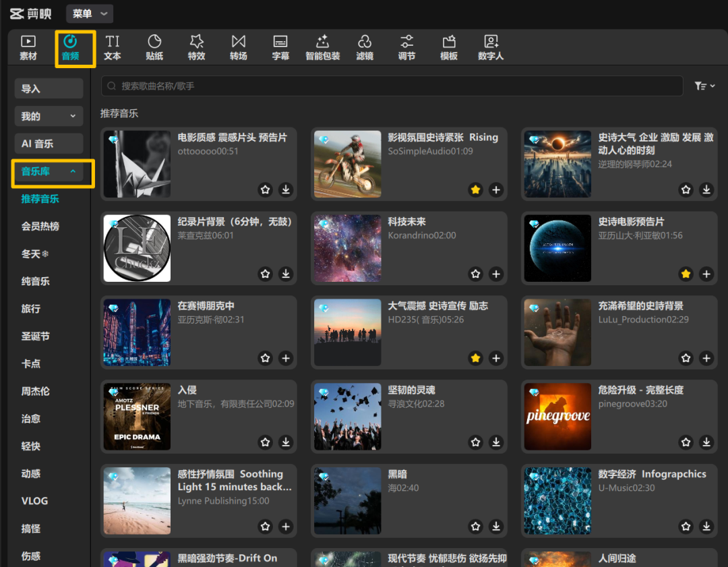Add 大气震撼 史诗宣传 to the timeline
The width and height of the screenshot is (728, 567).
click(496, 358)
